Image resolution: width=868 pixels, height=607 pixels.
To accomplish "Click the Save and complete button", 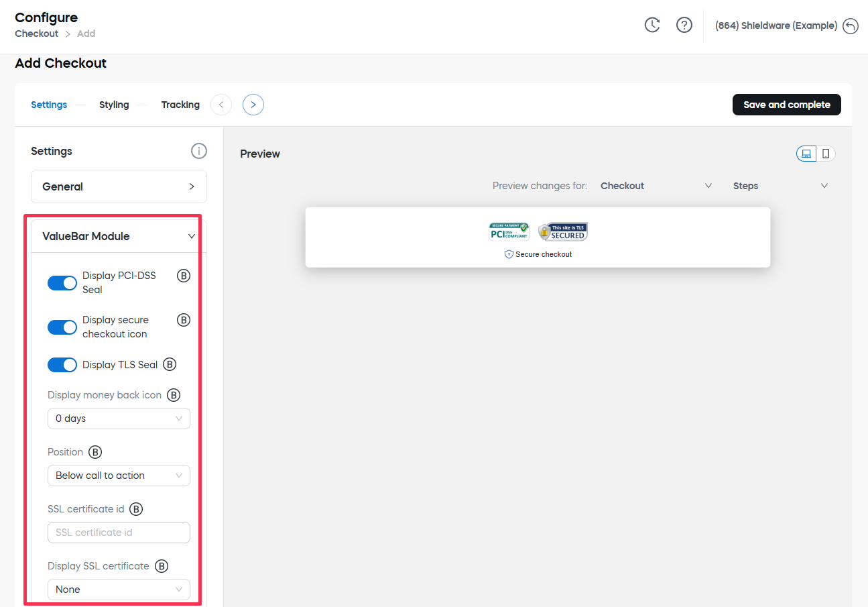I will pyautogui.click(x=787, y=105).
